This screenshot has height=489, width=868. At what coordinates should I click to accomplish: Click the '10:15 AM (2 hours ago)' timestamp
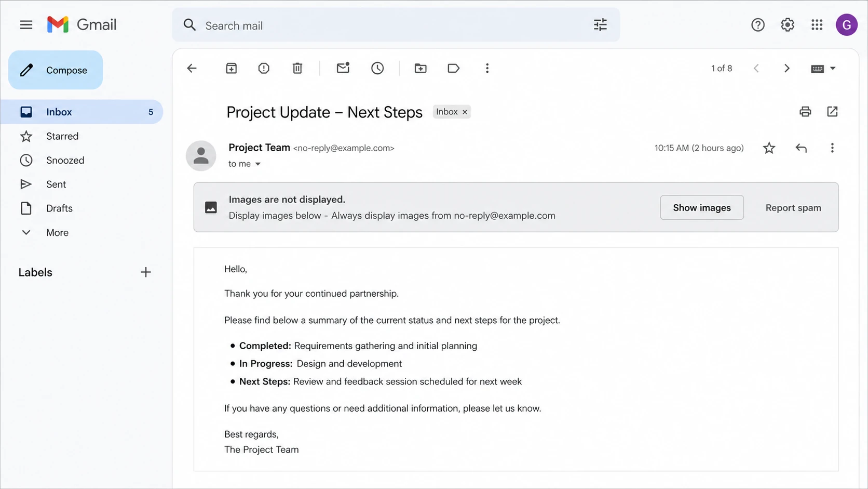(699, 148)
